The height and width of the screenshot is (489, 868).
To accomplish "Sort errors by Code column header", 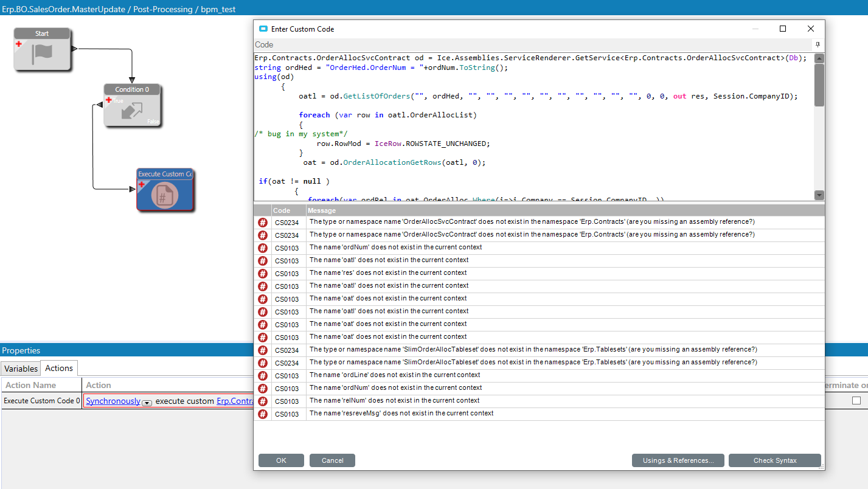I will [x=282, y=210].
